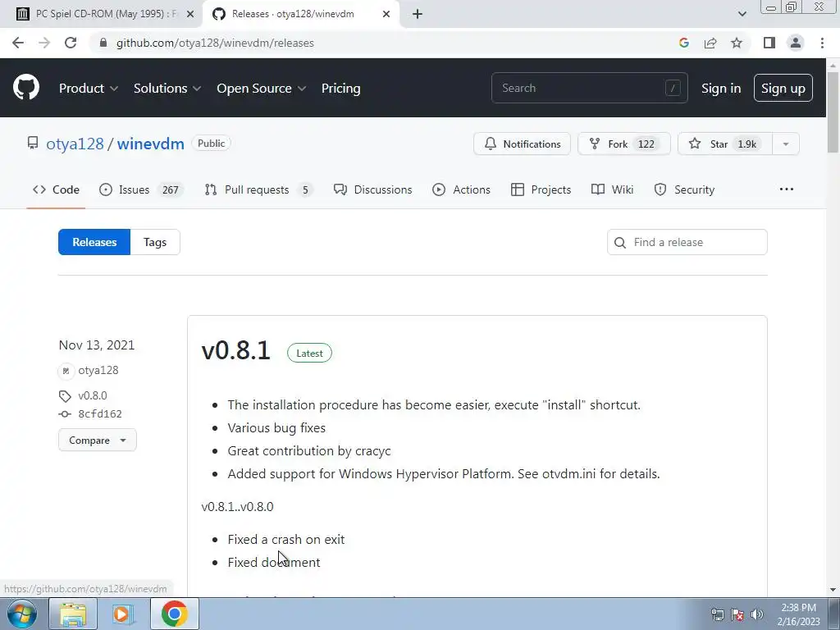Screen dimensions: 840x630
Task: Click the share page icon
Action: [x=710, y=43]
